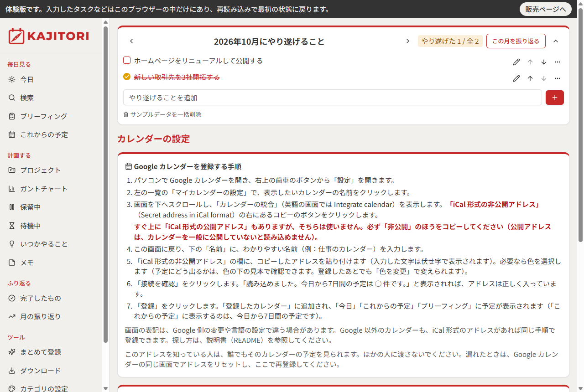Check ホームページをリニューアル task checkbox
Screen dimensions: 584x392
point(127,60)
